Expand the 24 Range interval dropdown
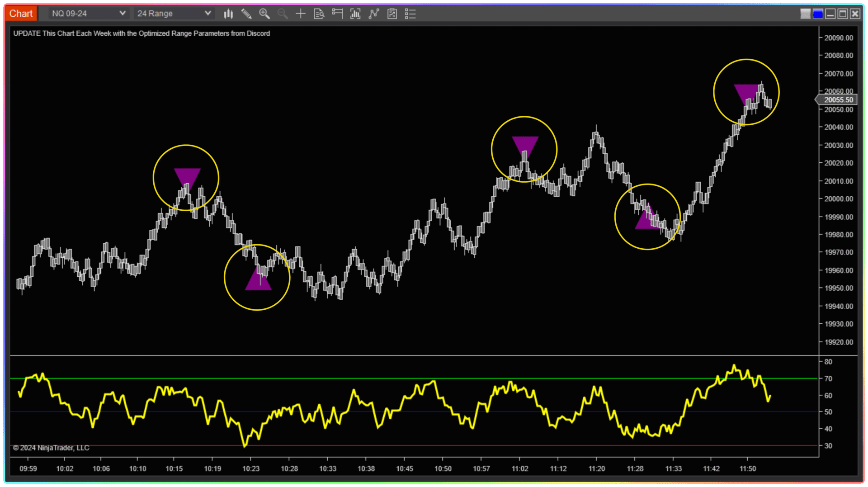 click(x=174, y=14)
